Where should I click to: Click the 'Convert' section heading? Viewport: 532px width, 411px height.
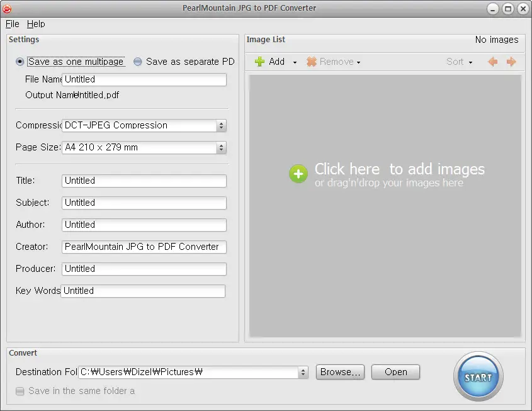tap(23, 353)
